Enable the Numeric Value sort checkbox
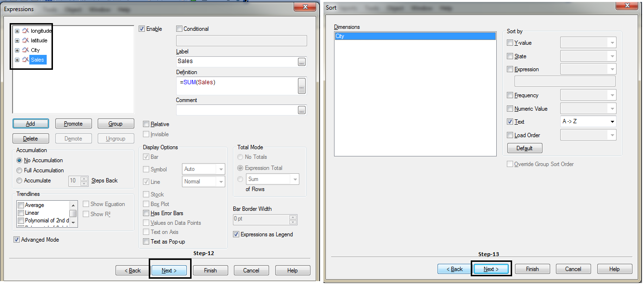 click(x=510, y=109)
